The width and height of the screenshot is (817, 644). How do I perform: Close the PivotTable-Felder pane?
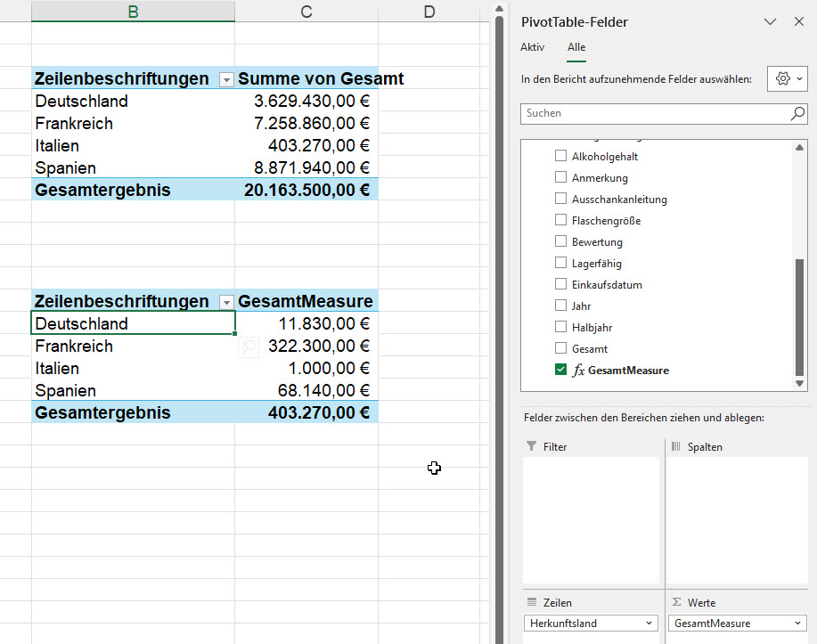point(798,22)
